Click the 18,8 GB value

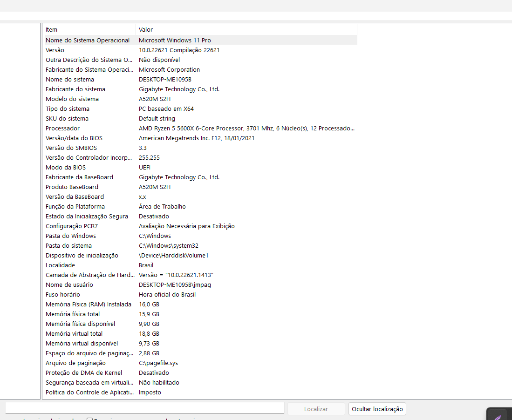tap(149, 334)
